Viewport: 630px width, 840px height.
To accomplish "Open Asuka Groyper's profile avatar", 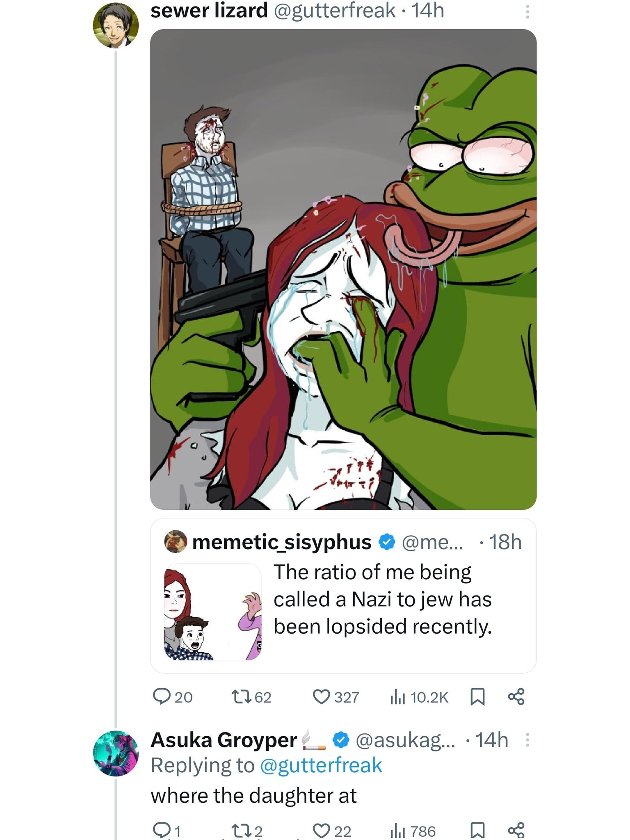I will [x=116, y=753].
